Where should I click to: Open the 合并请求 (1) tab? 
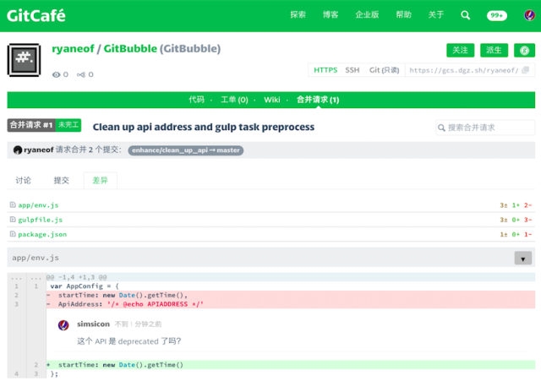(x=318, y=100)
